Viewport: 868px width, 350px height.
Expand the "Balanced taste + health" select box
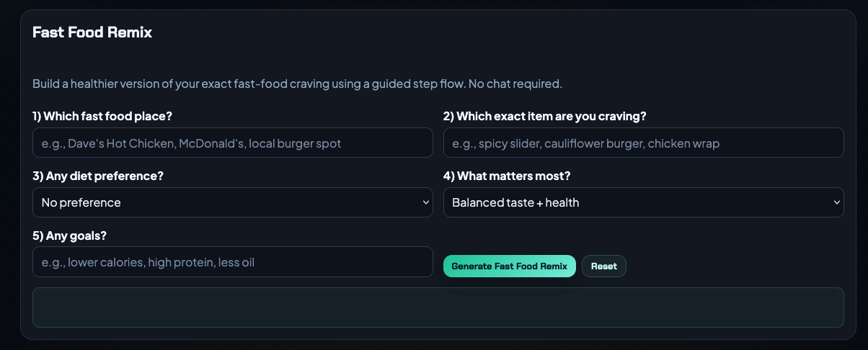[x=643, y=202]
